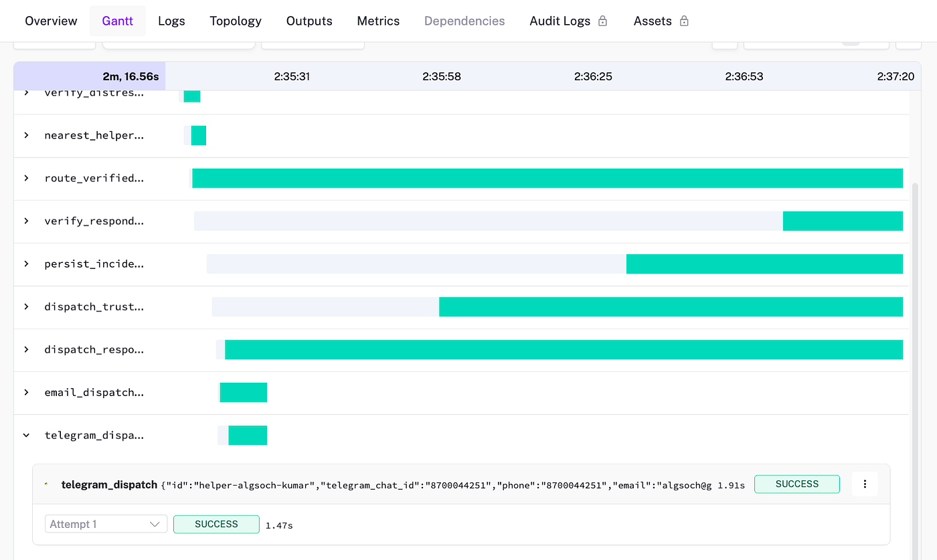This screenshot has height=560, width=937.
Task: Open the Attempt 1 dropdown
Action: coord(106,524)
